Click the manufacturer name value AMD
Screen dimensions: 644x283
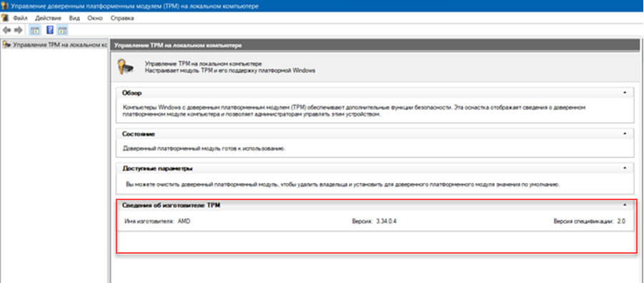(184, 221)
